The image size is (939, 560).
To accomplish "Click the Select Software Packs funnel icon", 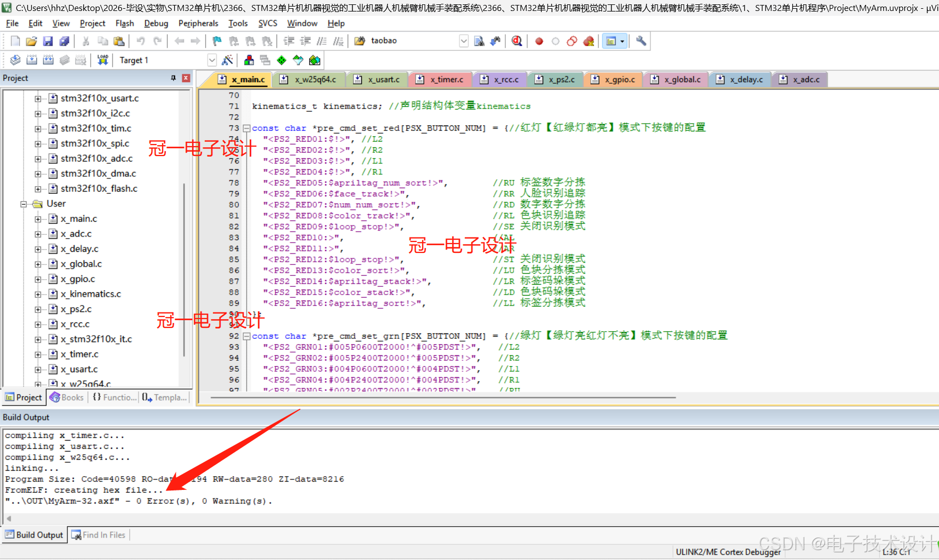I will click(x=298, y=60).
